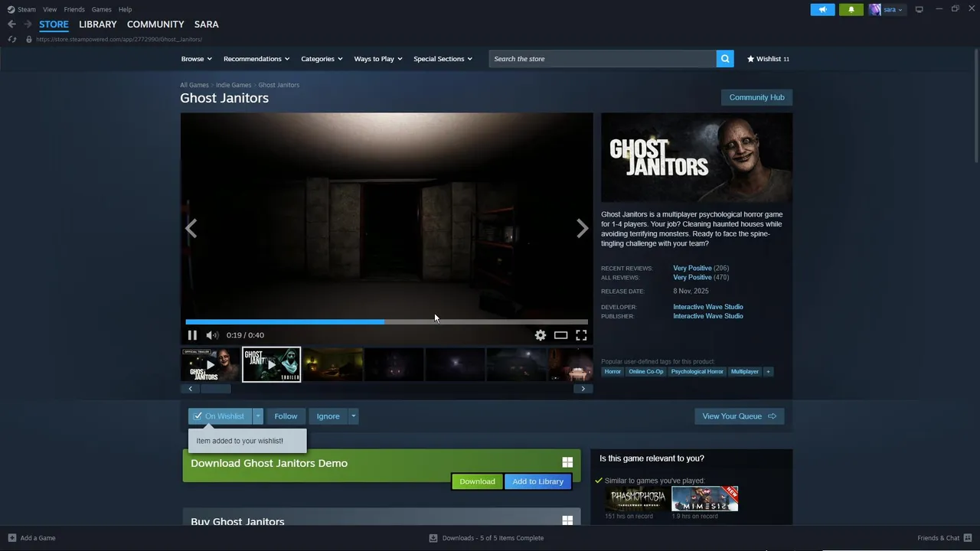Expand the Browse dropdown
The width and height of the screenshot is (980, 551).
196,59
